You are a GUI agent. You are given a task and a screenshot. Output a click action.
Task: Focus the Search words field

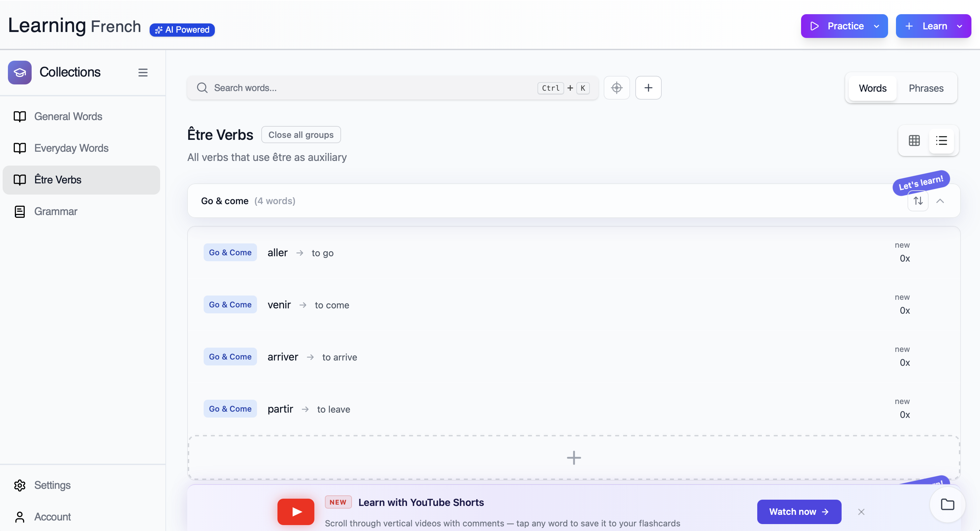tap(392, 88)
